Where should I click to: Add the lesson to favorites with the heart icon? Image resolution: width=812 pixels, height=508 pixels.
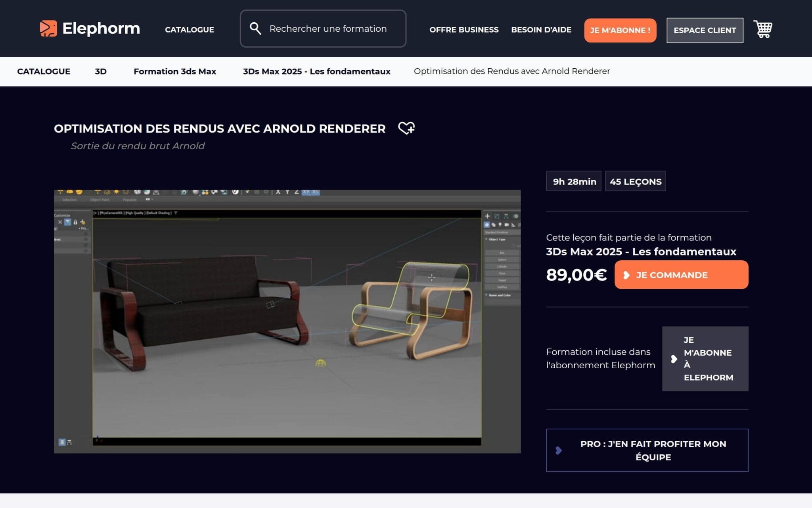click(406, 128)
